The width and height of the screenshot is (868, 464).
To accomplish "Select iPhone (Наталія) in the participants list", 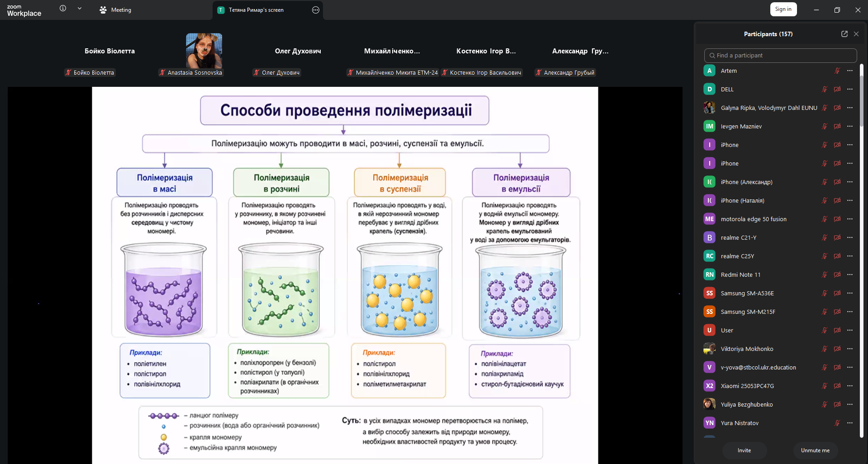I will 779,200.
